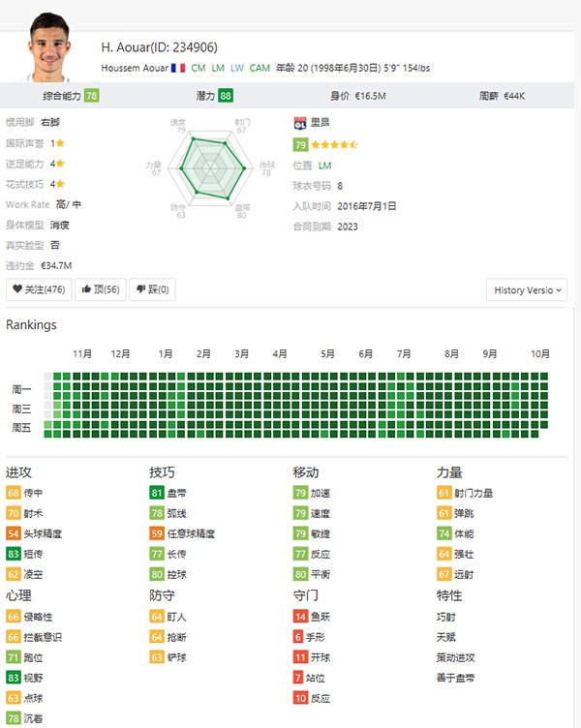Click the CM position link
The image size is (581, 728).
coord(199,68)
